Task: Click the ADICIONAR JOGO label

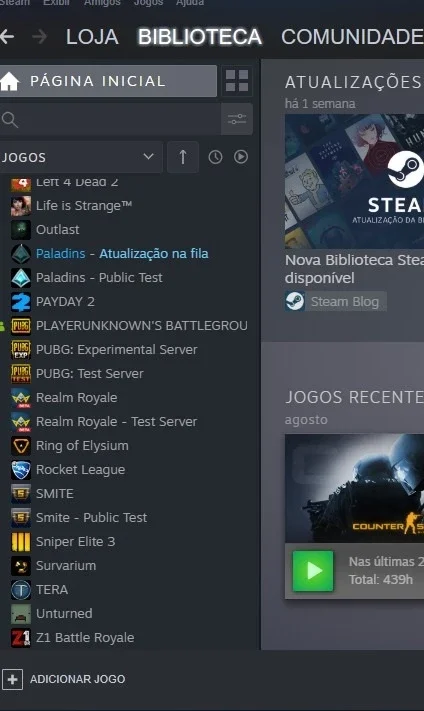Action: click(x=78, y=679)
